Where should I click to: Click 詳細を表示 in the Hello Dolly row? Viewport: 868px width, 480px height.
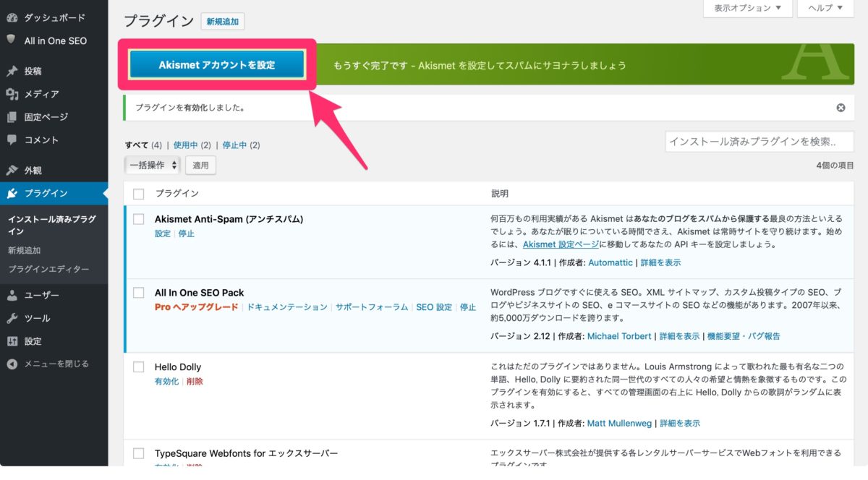coord(680,423)
